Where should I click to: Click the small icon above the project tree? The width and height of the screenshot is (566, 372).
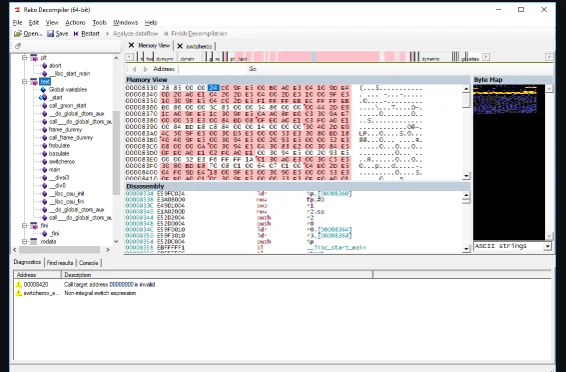18,46
